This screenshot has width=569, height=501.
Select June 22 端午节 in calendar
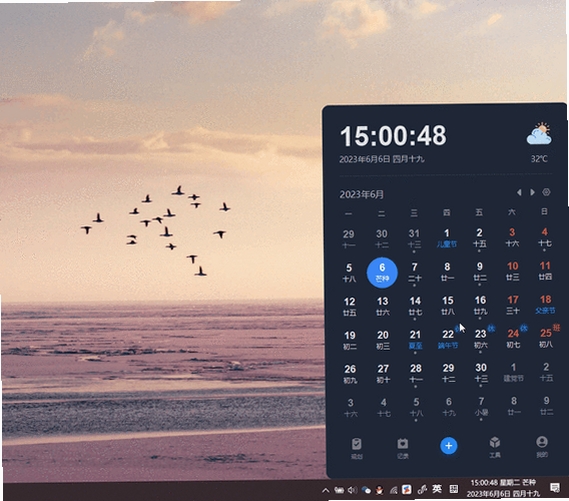(448, 339)
